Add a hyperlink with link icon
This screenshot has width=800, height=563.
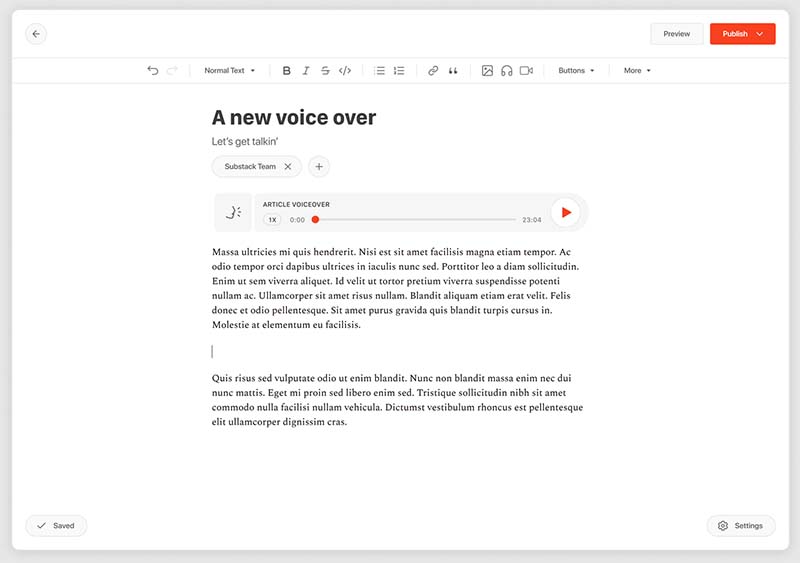(433, 71)
